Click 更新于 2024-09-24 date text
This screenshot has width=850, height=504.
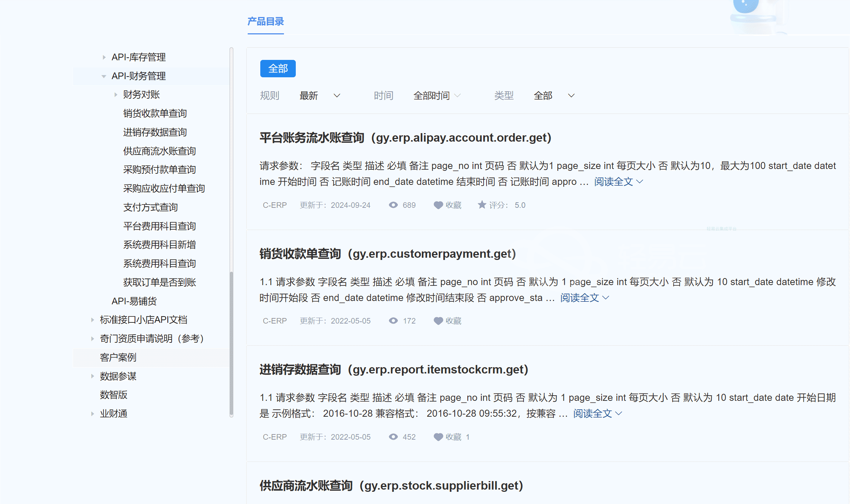coord(335,205)
